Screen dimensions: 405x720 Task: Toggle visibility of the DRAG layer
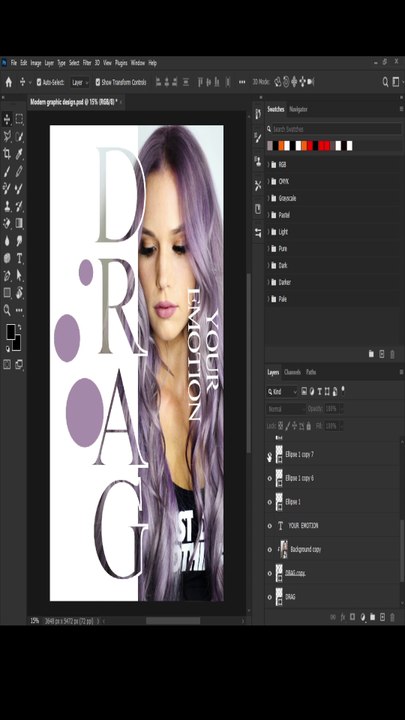270,597
